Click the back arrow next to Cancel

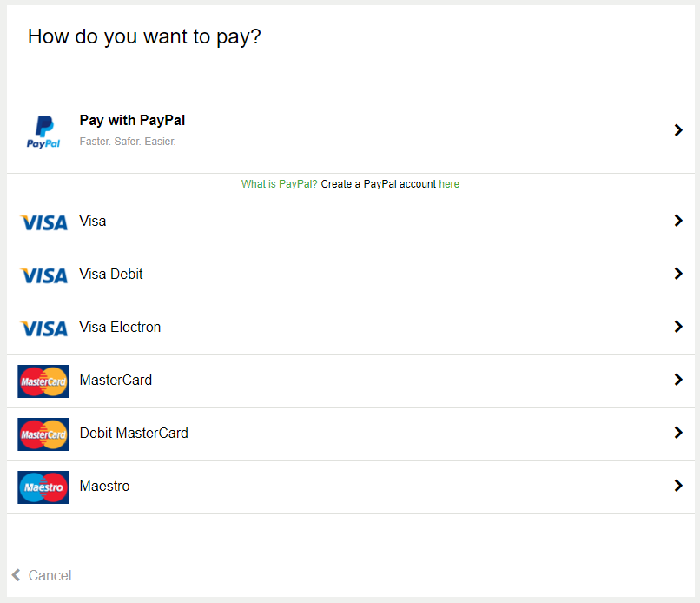17,575
